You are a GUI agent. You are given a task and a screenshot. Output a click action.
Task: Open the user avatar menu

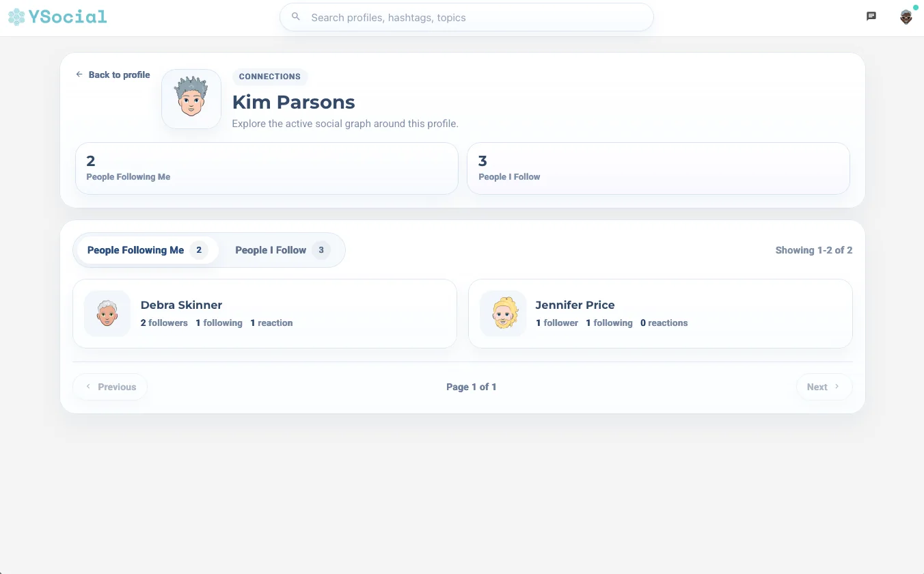click(906, 17)
